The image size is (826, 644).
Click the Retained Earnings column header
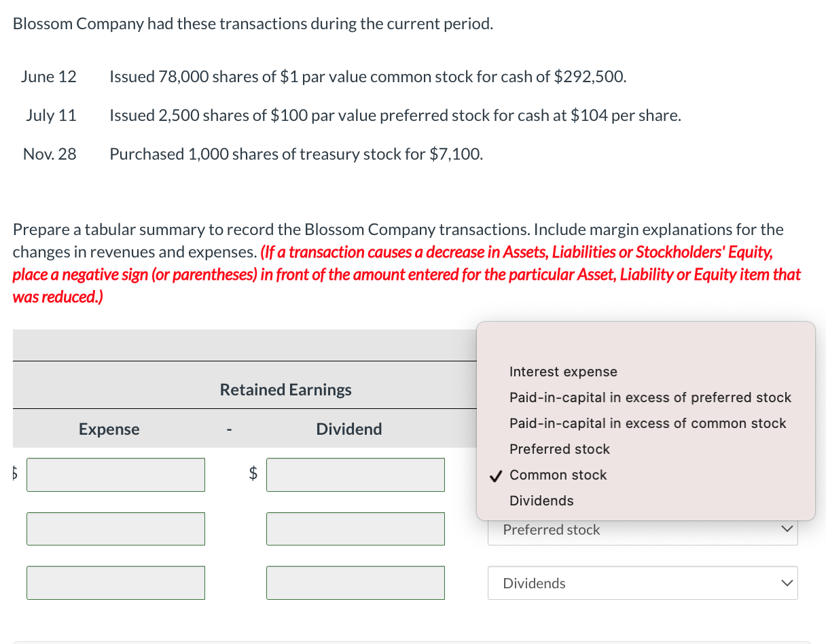(x=285, y=389)
